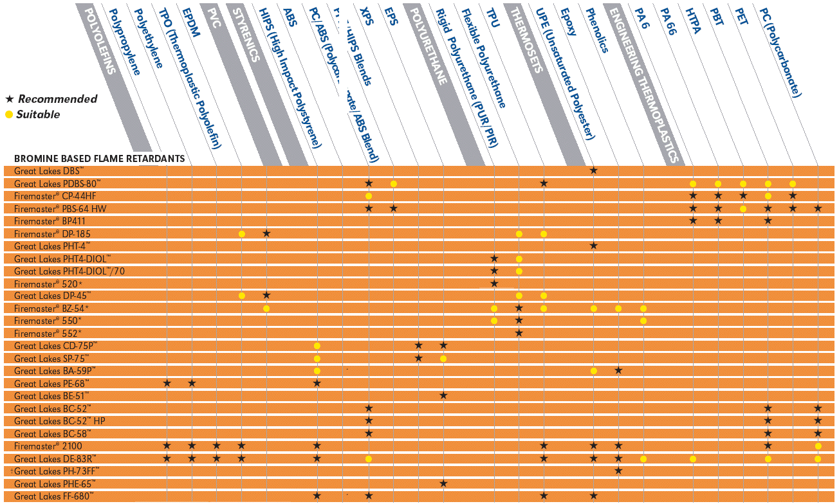Select the Great Lakes CD-75P row label

[55, 346]
